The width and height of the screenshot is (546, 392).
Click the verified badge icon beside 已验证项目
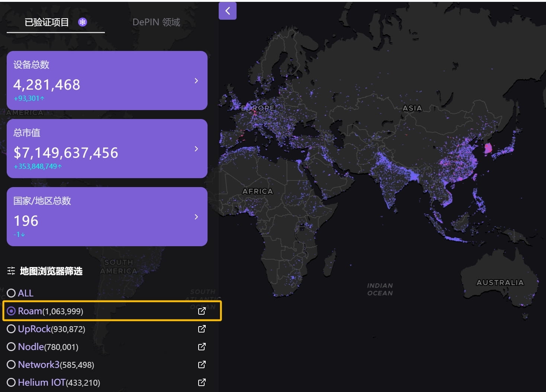click(x=83, y=22)
